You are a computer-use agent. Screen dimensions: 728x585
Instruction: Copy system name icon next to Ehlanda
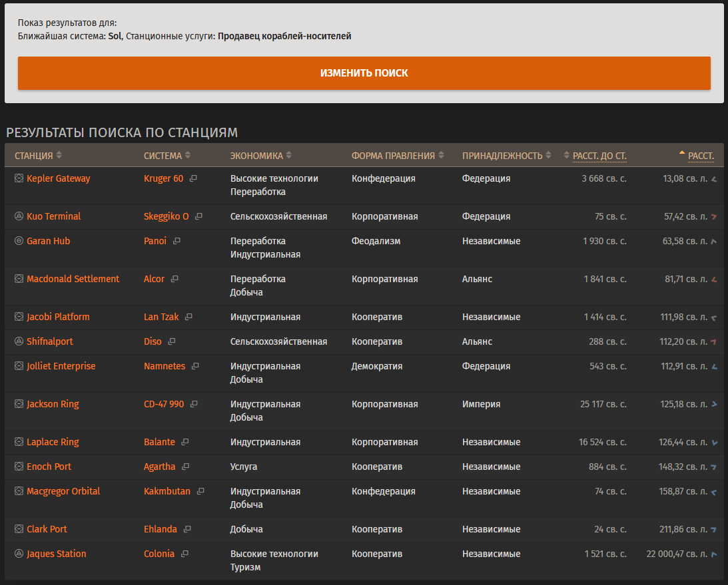(187, 529)
